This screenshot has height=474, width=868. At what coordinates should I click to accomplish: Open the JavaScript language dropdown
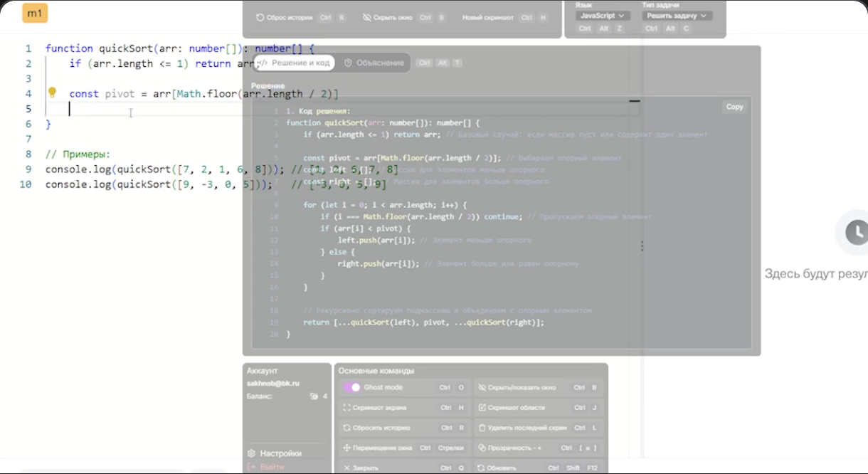[602, 16]
